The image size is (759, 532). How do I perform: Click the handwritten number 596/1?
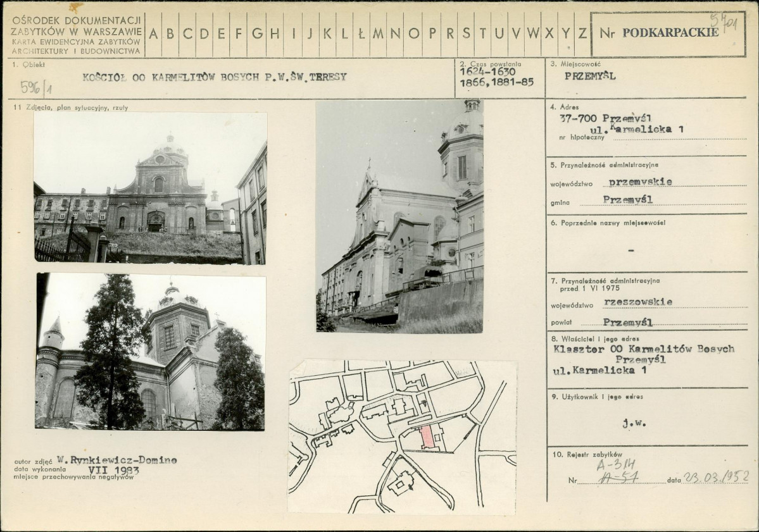36,87
